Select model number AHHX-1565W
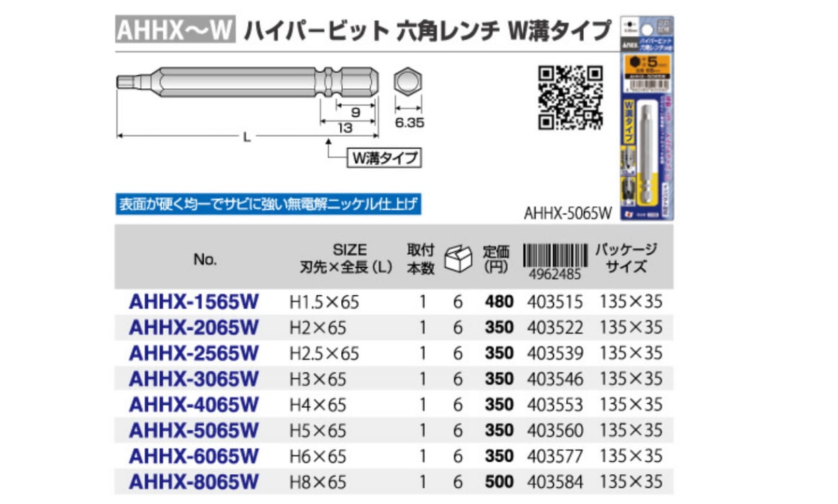The height and width of the screenshot is (504, 838). 193,301
